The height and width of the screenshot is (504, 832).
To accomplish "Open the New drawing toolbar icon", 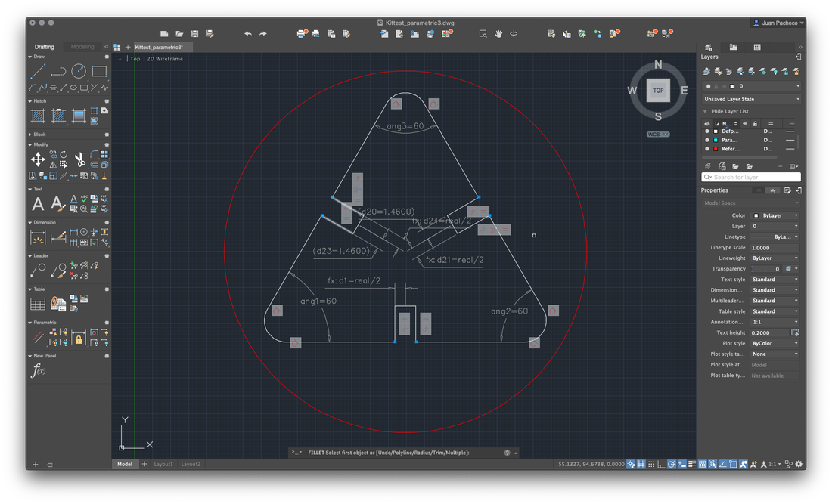I will coord(164,34).
